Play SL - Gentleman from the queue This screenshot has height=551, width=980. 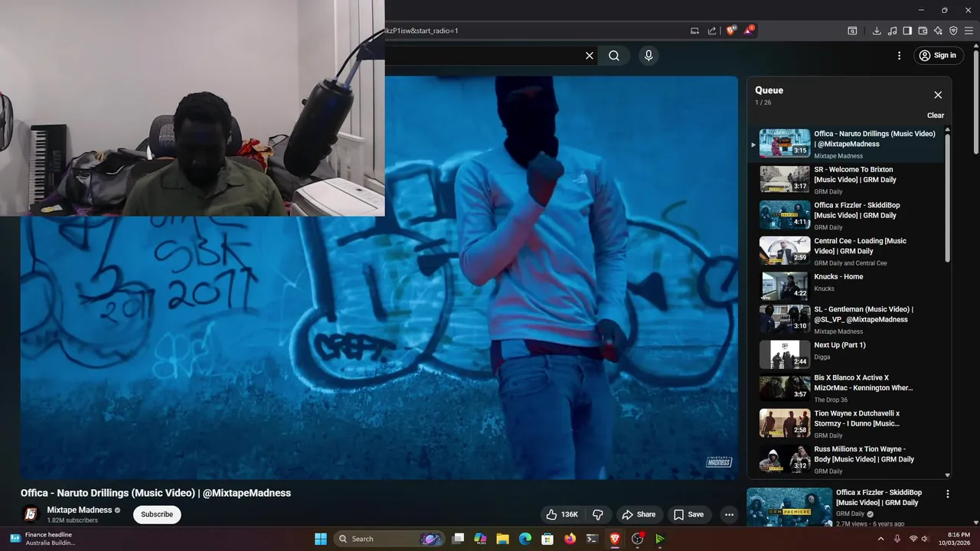pos(845,320)
